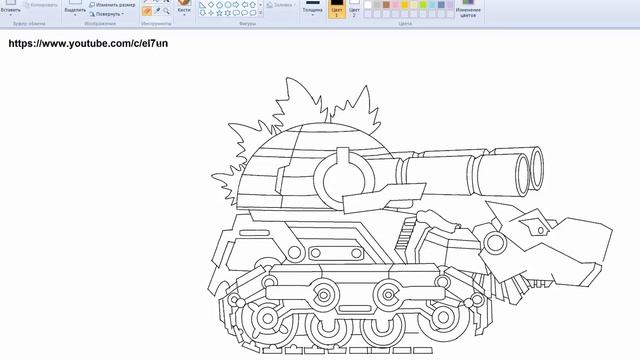The width and height of the screenshot is (640, 360).
Task: Pick the white color swatch
Action: pyautogui.click(x=368, y=5)
